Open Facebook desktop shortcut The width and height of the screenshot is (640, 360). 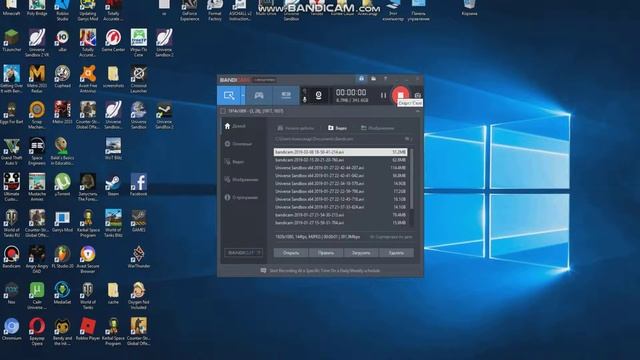coord(139,185)
